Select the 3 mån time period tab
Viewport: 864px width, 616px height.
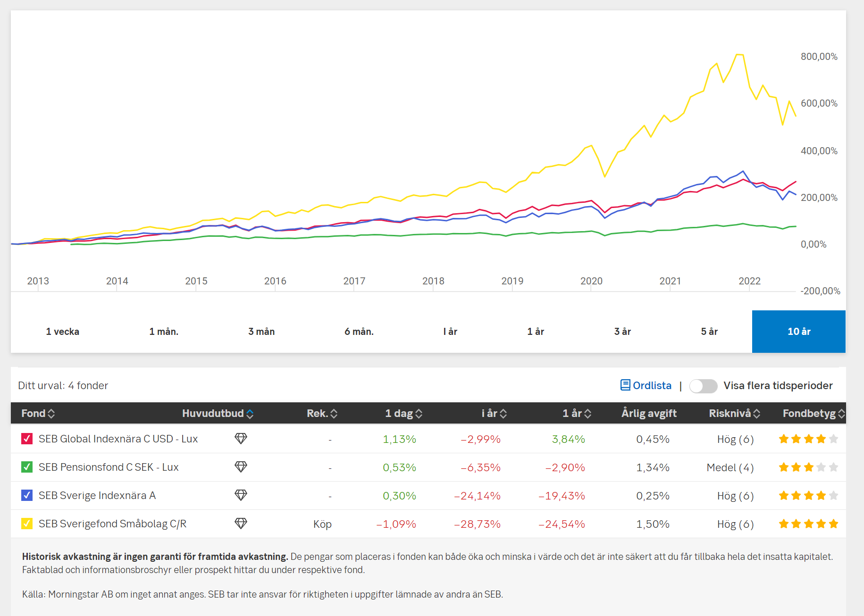pyautogui.click(x=261, y=332)
